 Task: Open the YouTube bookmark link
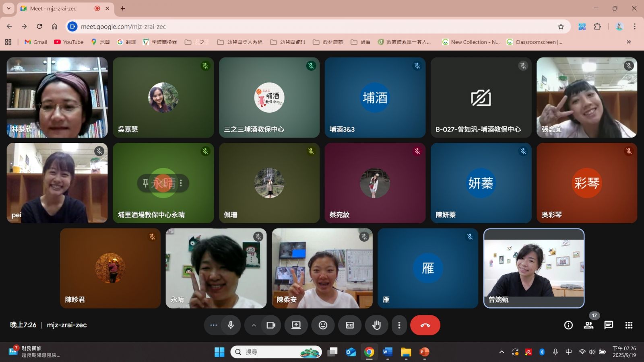(69, 42)
